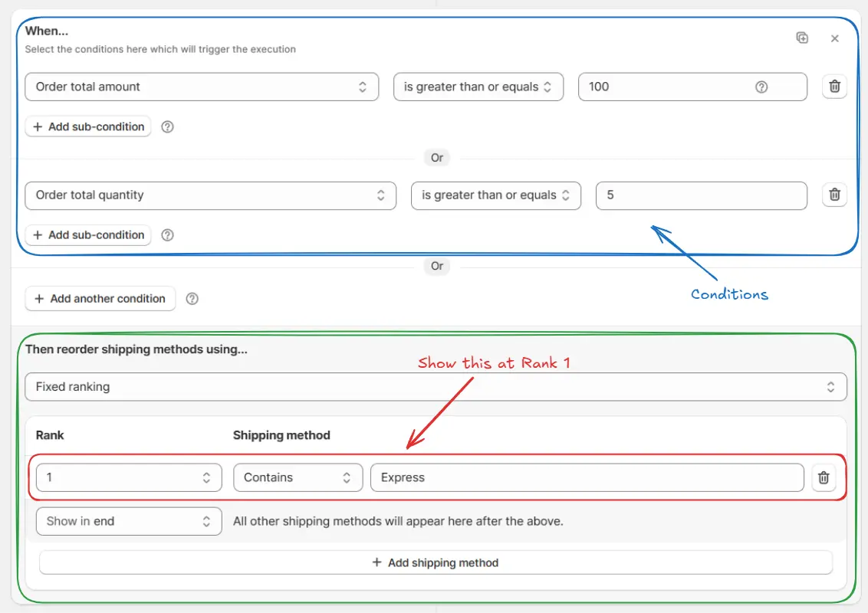Open the Order total amount field dropdown
This screenshot has height=613, width=868.
(202, 87)
